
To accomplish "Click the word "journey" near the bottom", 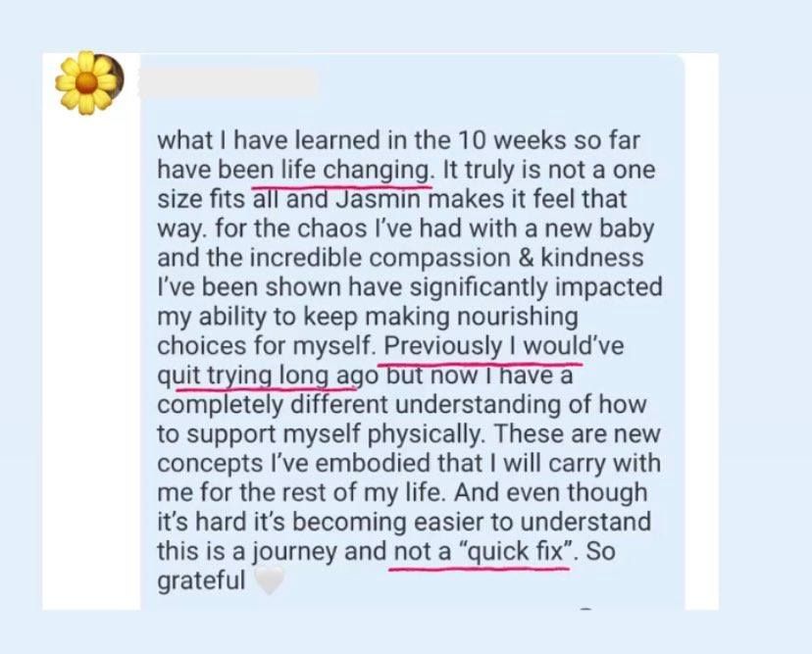I will click(294, 551).
